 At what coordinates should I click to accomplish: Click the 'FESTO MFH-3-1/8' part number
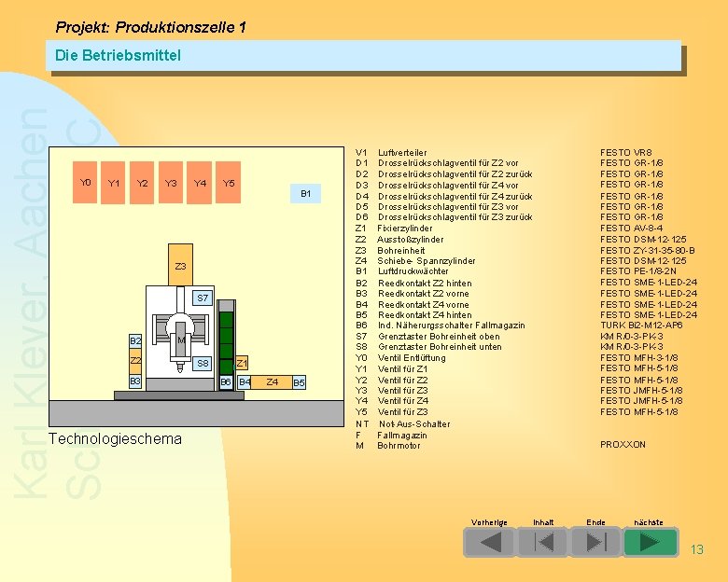click(x=638, y=358)
